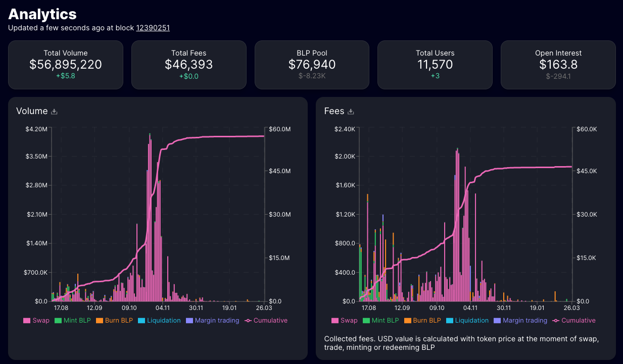
Task: Toggle Mint BLP series in Fees legend
Action: coord(380,321)
